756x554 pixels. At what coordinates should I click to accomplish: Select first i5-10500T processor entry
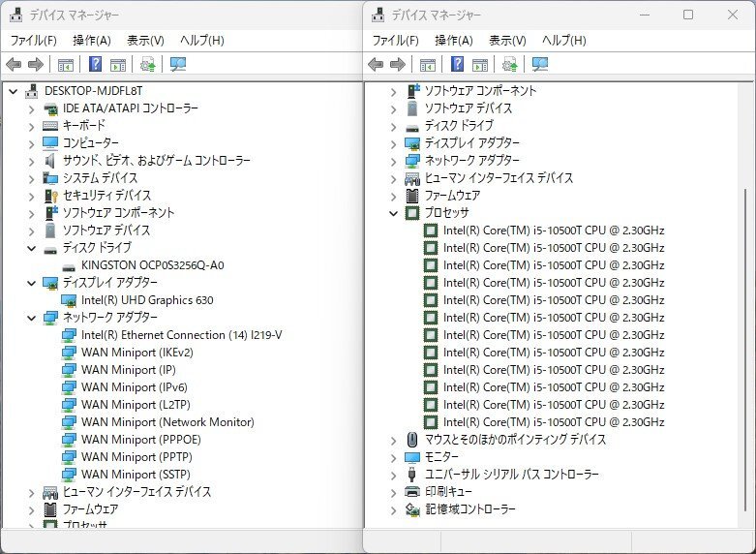tap(554, 231)
